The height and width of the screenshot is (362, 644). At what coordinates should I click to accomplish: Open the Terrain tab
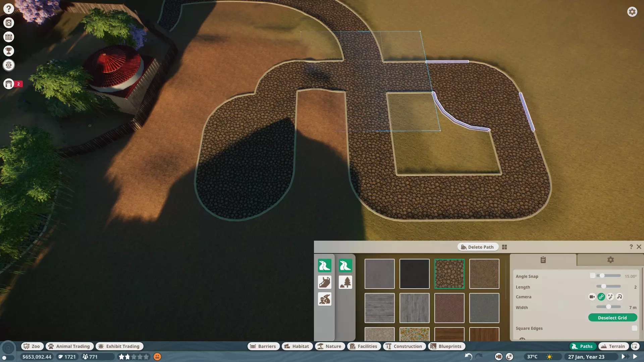coord(613,346)
